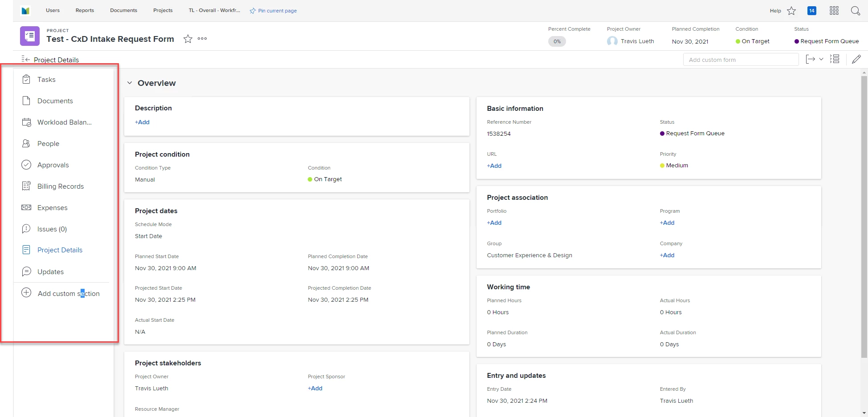Click the Planned Completion Nov 30, 2021 header value

click(x=690, y=41)
